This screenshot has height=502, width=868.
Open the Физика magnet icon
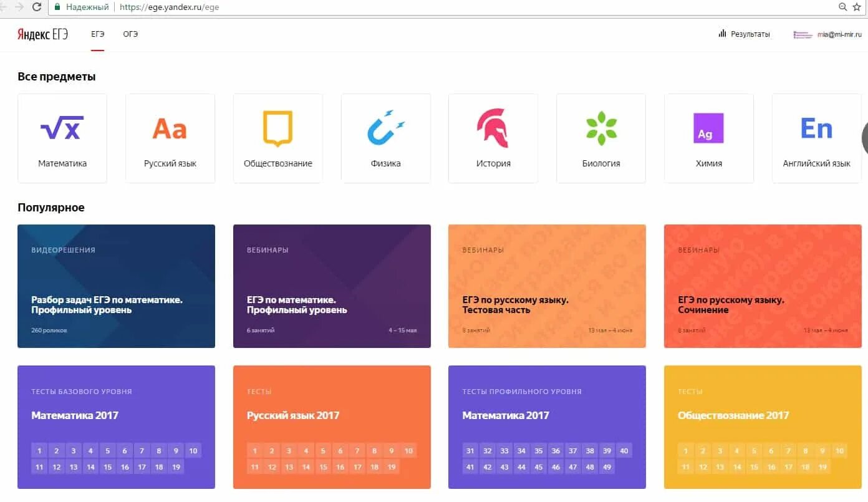386,127
